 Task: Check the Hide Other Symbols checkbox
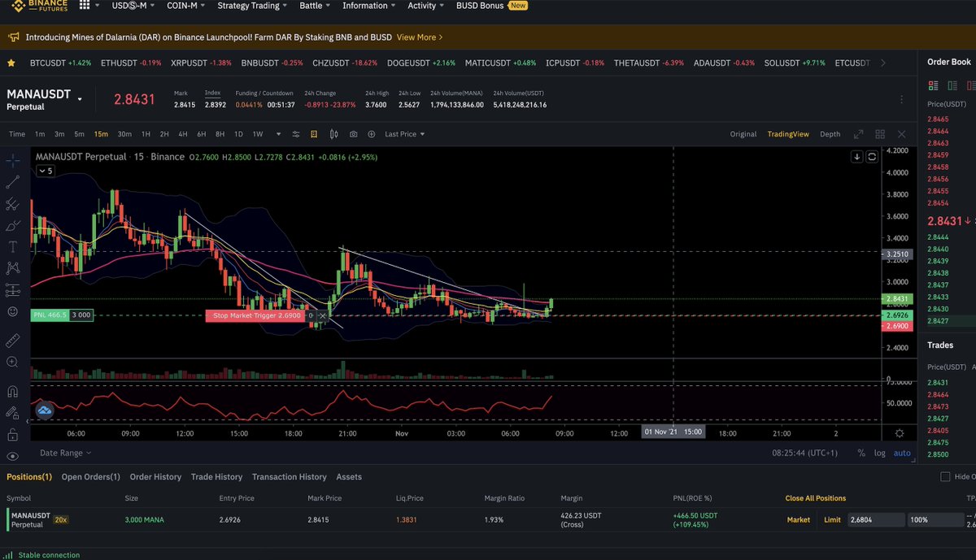945,477
